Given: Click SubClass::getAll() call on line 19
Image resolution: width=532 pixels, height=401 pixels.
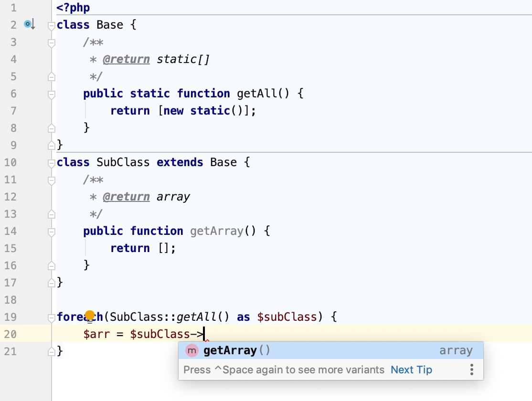Looking at the screenshot, I should click(x=170, y=317).
